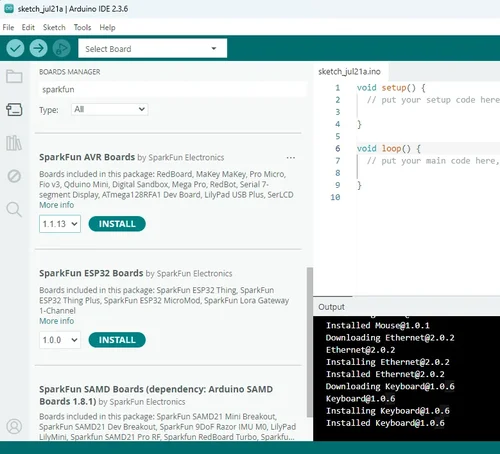Screen dimensions: 500x454
Task: Open version dropdown showing 1.1.13
Action: 60,224
